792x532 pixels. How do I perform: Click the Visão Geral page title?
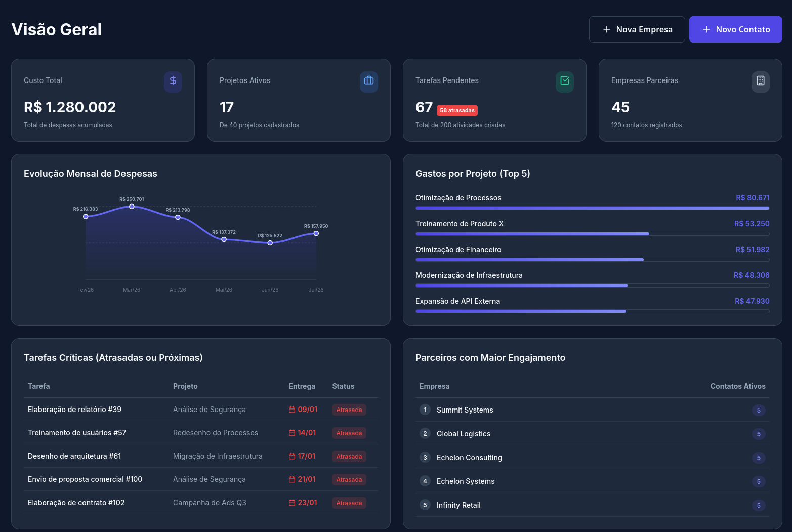(57, 29)
